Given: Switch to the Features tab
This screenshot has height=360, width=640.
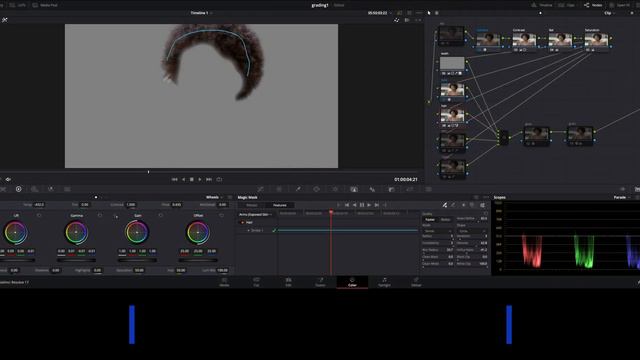Looking at the screenshot, I should coord(280,205).
